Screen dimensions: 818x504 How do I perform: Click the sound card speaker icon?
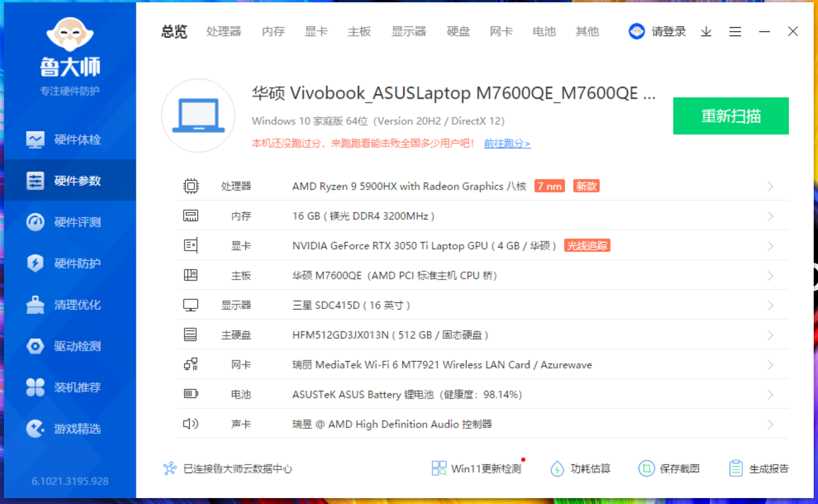click(191, 424)
